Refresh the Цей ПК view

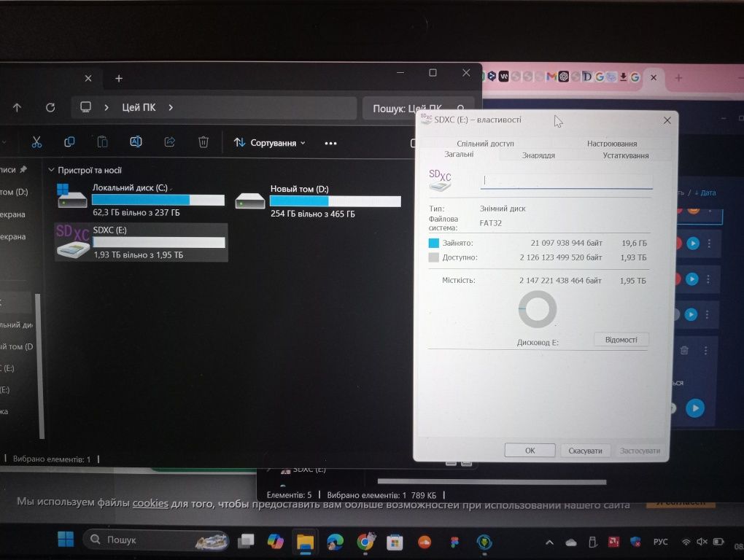click(50, 108)
